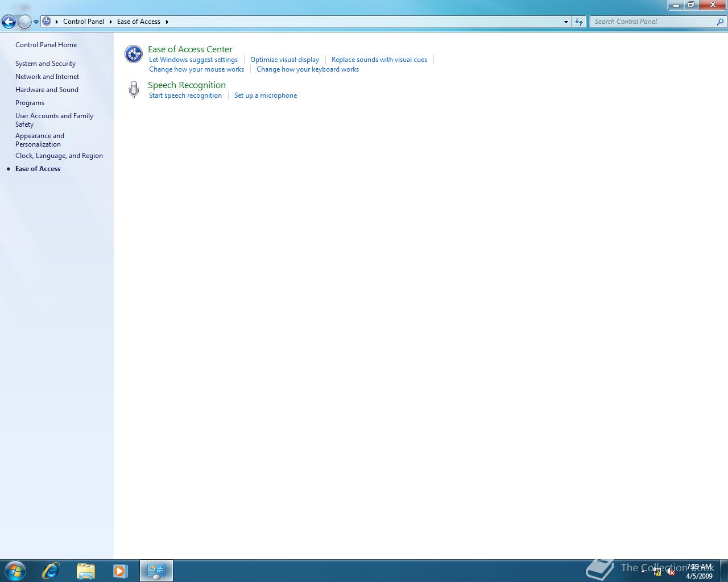This screenshot has width=728, height=582.
Task: Open System and Security category
Action: [x=45, y=64]
